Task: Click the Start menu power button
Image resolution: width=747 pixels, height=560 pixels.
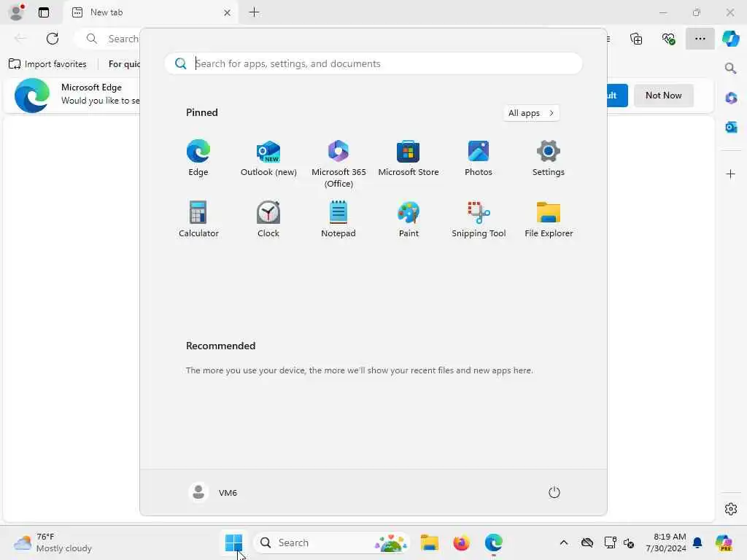Action: point(554,492)
